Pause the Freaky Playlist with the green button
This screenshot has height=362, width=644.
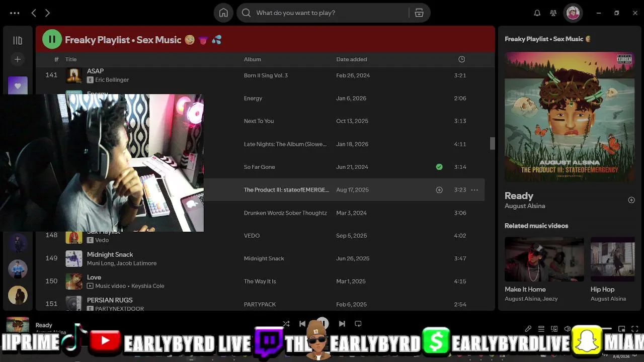click(52, 39)
